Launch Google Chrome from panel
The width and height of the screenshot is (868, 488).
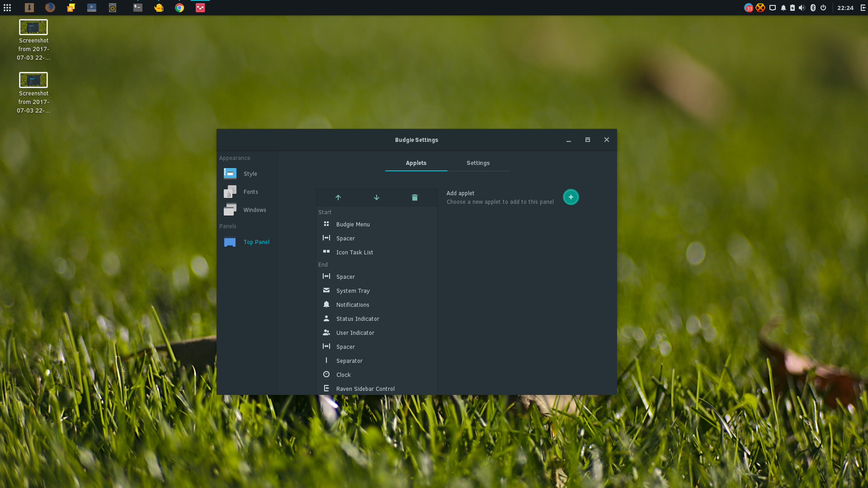point(179,8)
